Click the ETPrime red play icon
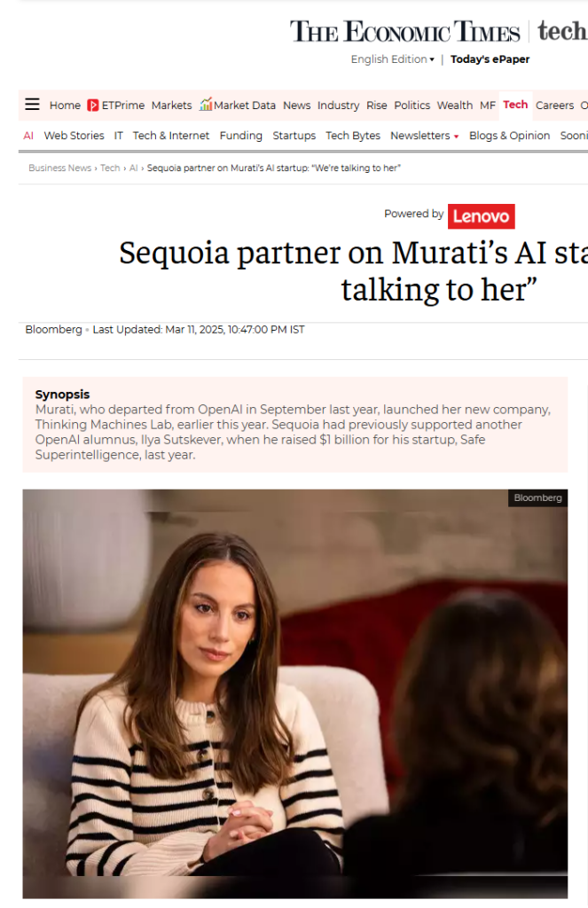This screenshot has width=588, height=908. click(93, 106)
